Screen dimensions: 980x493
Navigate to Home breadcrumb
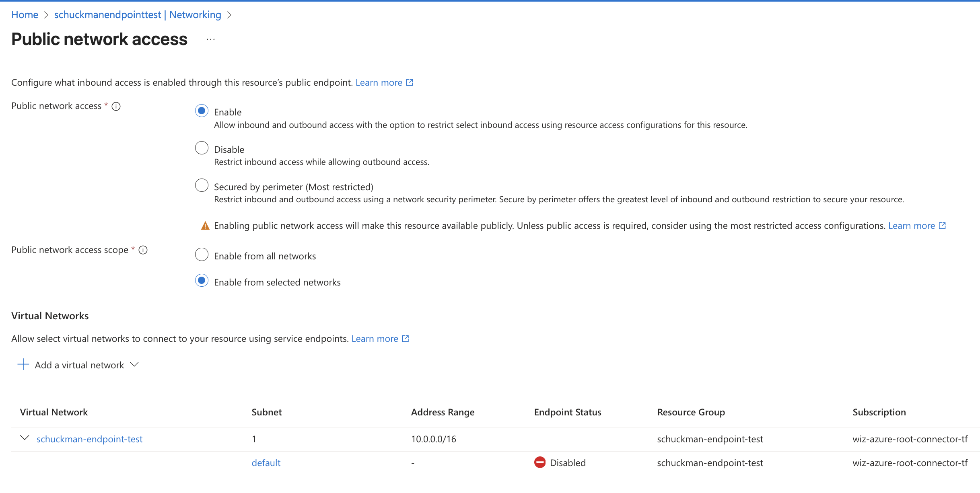[x=25, y=14]
